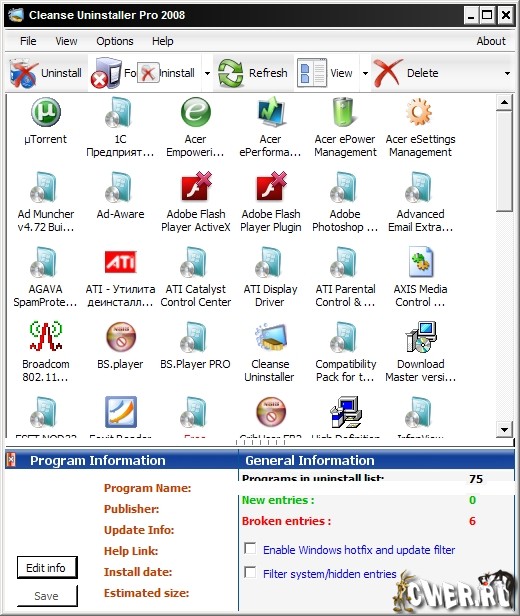The width and height of the screenshot is (520, 616).
Task: Click the Save button
Action: tap(47, 596)
